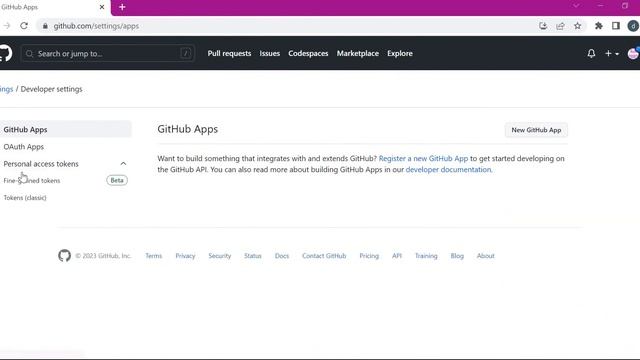Go to GitHub home logo

(5, 53)
